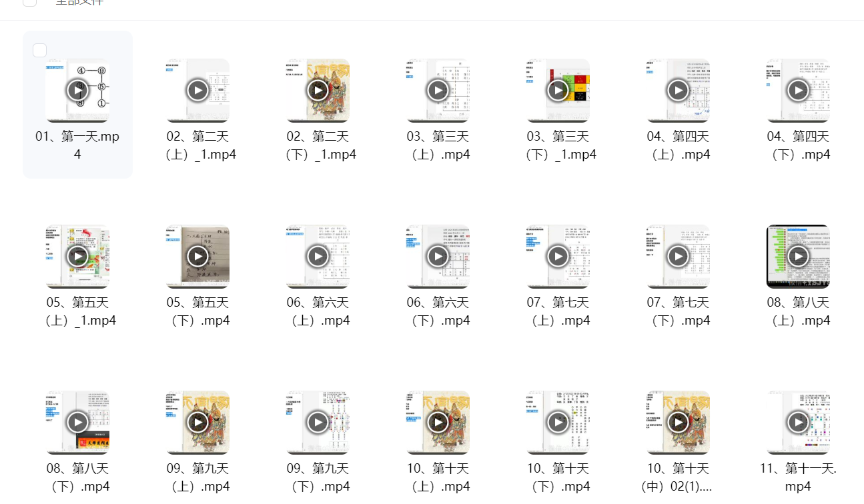Play the 04、第四天(上).mp4 video
This screenshot has width=864, height=504.
click(678, 90)
